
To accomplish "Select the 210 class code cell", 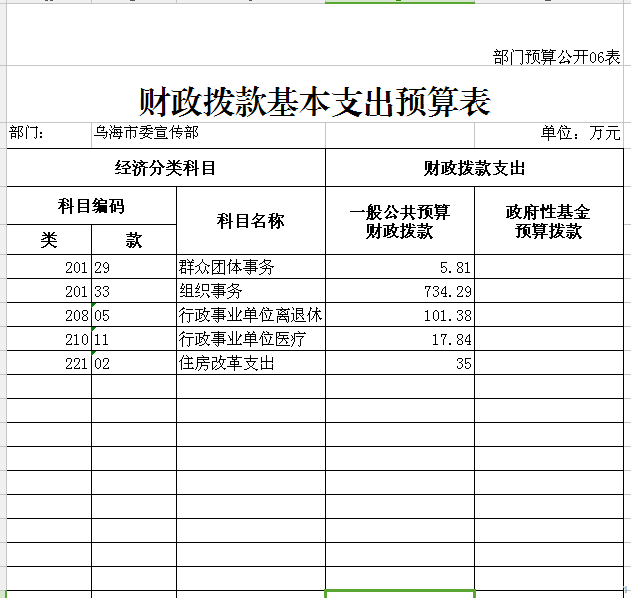I will [49, 339].
